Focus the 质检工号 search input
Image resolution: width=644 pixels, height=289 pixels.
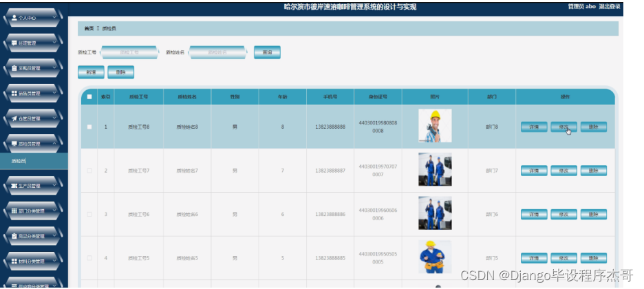(129, 52)
